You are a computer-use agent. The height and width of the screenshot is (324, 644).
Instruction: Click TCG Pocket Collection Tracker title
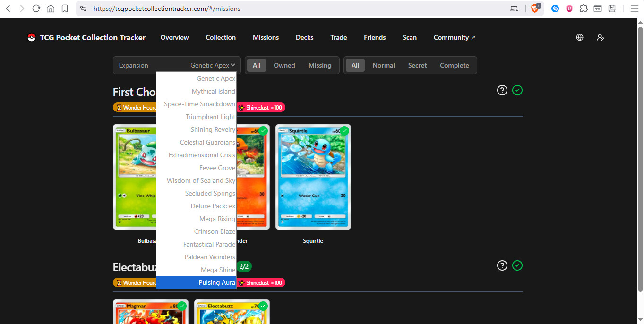pos(93,37)
